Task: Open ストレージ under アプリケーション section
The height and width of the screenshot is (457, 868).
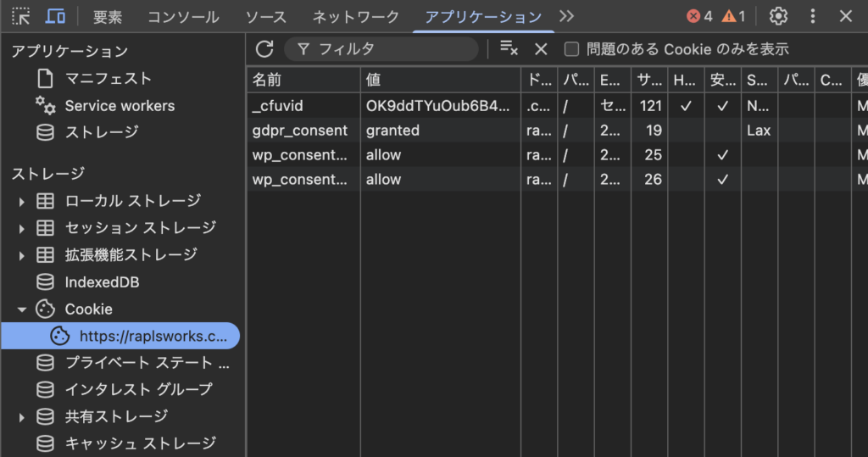Action: point(102,132)
